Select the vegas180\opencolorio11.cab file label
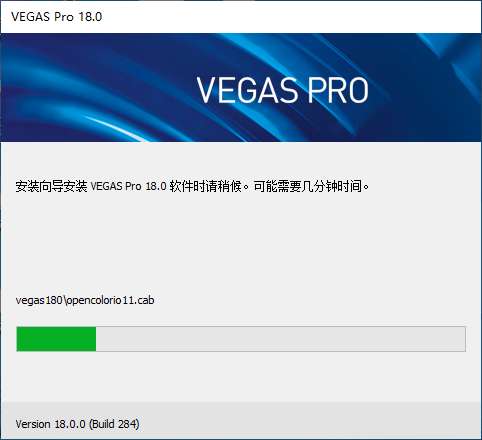Image resolution: width=482 pixels, height=440 pixels. [85, 300]
